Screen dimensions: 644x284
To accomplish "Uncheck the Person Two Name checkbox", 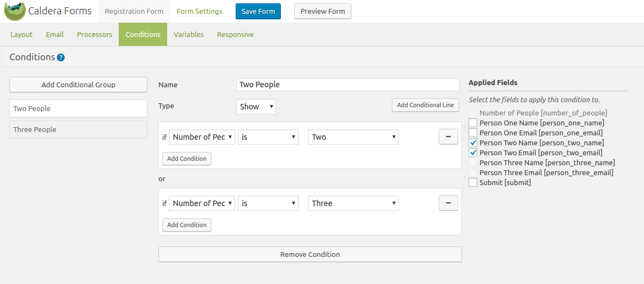I will point(473,143).
